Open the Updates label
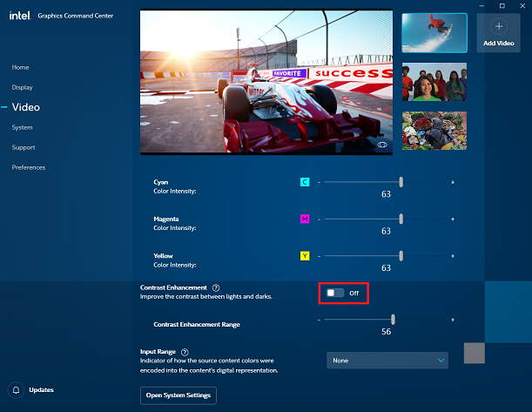532x412 pixels. click(42, 390)
